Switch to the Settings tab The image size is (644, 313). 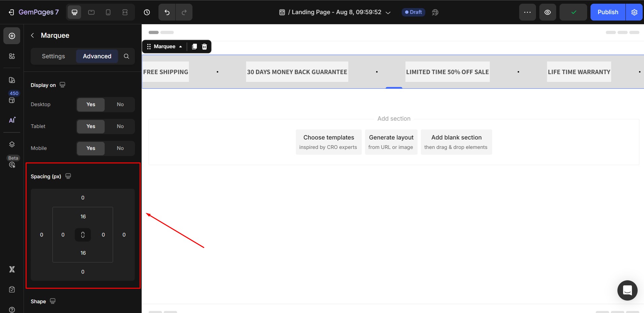point(53,56)
